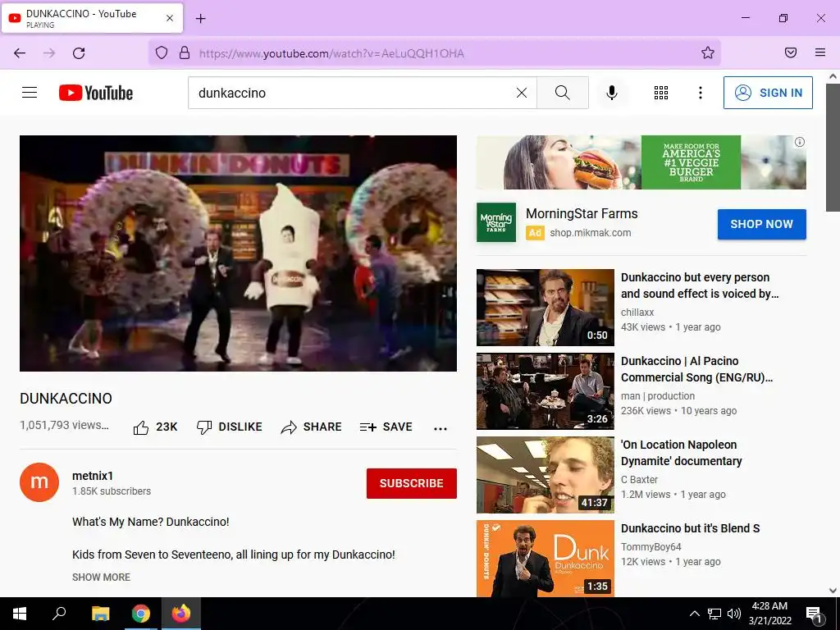Open Windows taskbar search
This screenshot has width=840, height=630.
pos(59,614)
